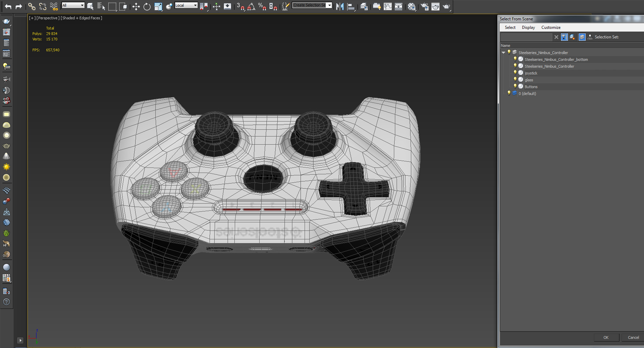This screenshot has width=644, height=348.
Task: Open the [Shaded + Edged Faces] menu
Action: [81, 18]
